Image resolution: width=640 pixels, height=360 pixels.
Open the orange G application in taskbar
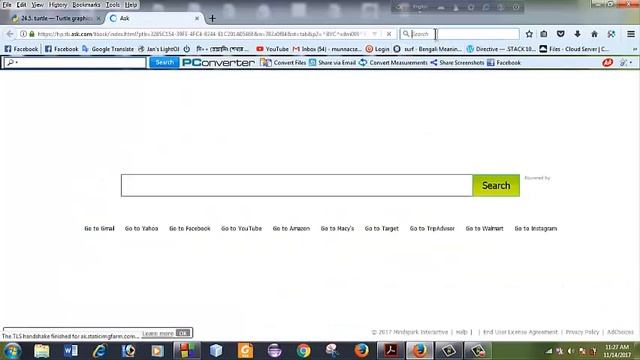tap(245, 351)
